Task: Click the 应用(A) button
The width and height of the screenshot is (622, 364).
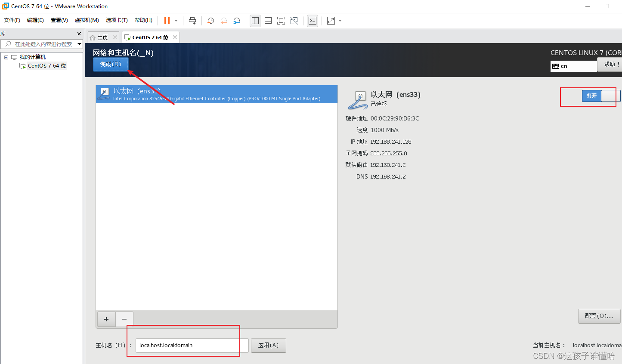Action: [x=269, y=345]
